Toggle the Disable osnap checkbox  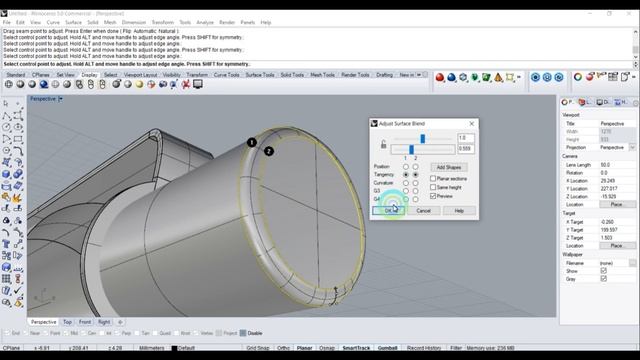pos(243,333)
